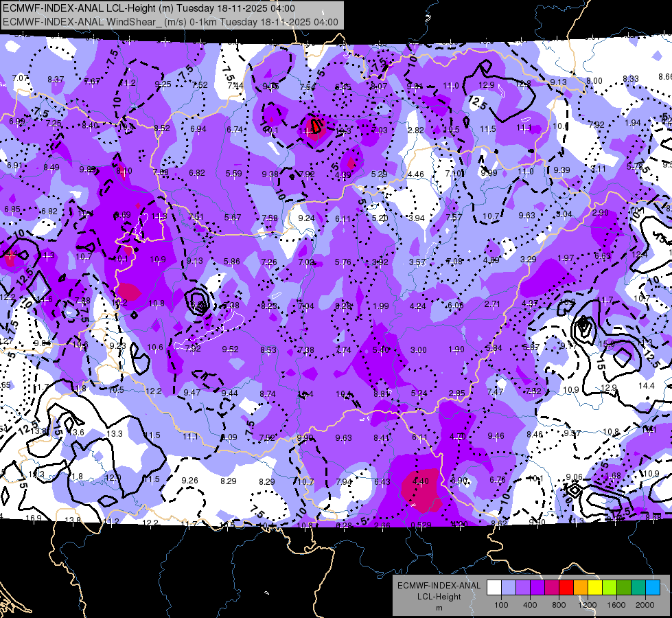672x618 pixels.
Task: Click the medium purple legend swatch
Action: 523,588
